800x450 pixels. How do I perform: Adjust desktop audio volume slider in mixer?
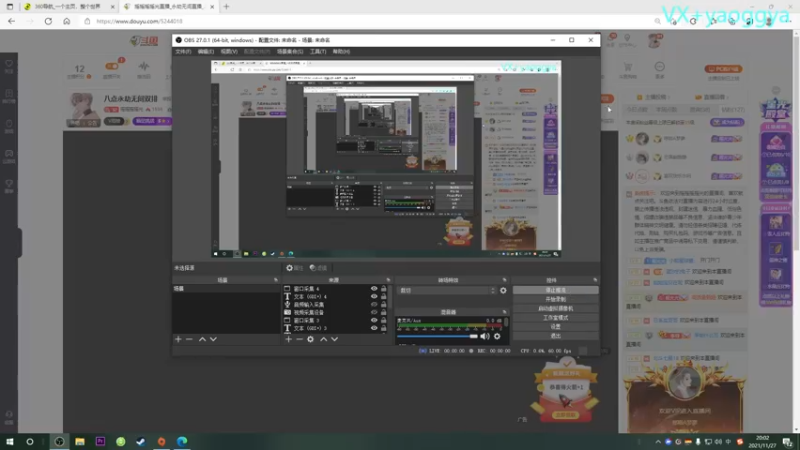point(437,336)
